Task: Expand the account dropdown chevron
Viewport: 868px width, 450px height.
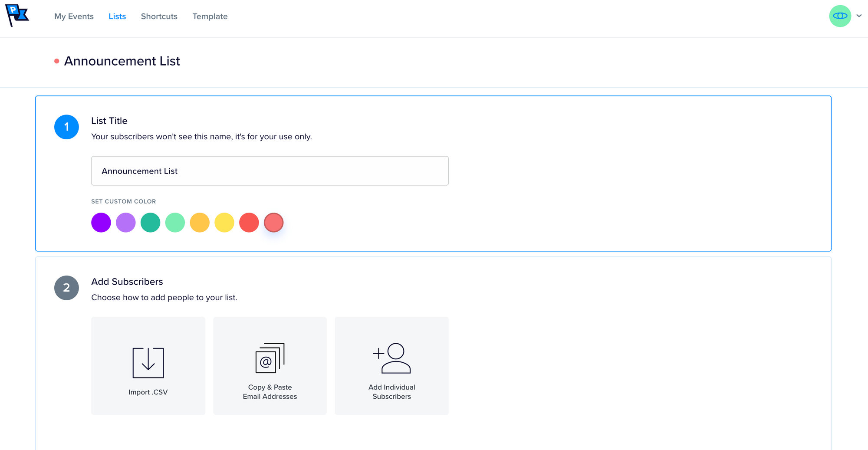Action: 859,16
